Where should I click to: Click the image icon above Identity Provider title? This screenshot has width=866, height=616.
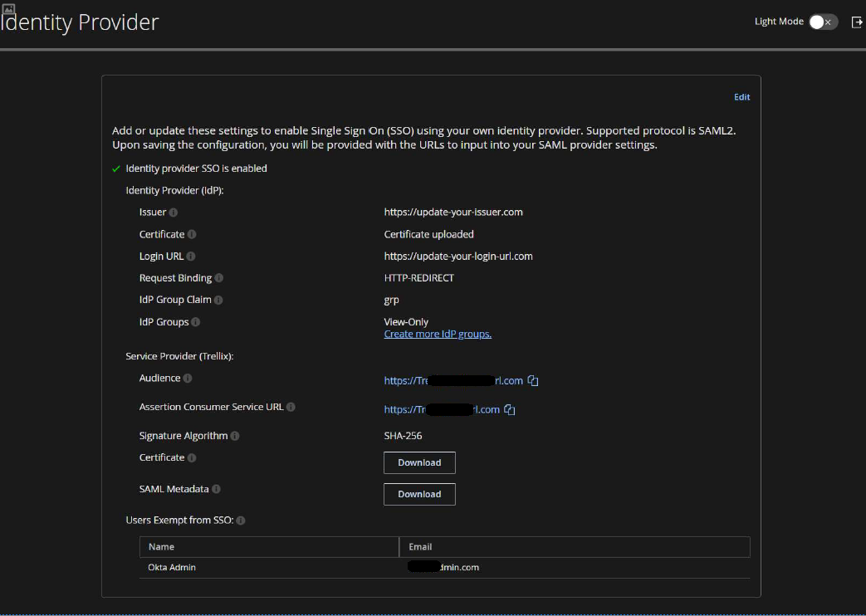(8, 8)
